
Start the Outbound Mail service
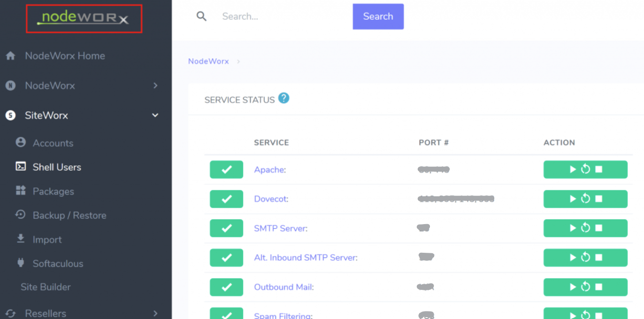[573, 287]
